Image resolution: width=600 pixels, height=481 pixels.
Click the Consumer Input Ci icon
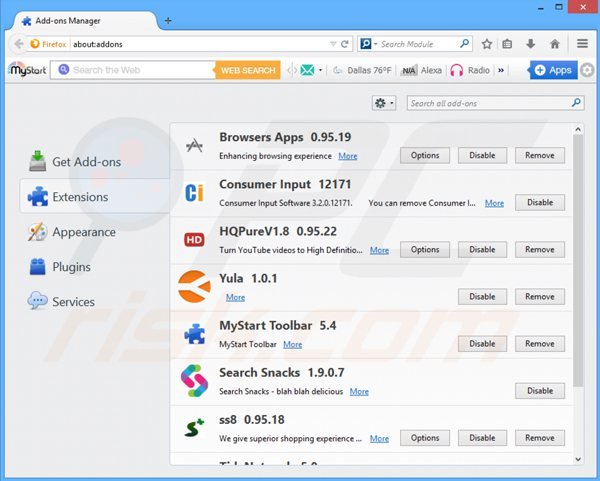(194, 192)
